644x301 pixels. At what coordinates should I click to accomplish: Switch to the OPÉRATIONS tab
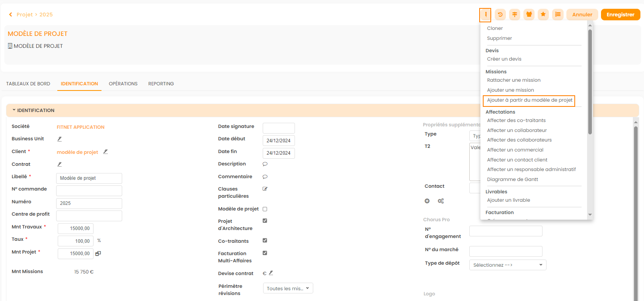pyautogui.click(x=123, y=84)
